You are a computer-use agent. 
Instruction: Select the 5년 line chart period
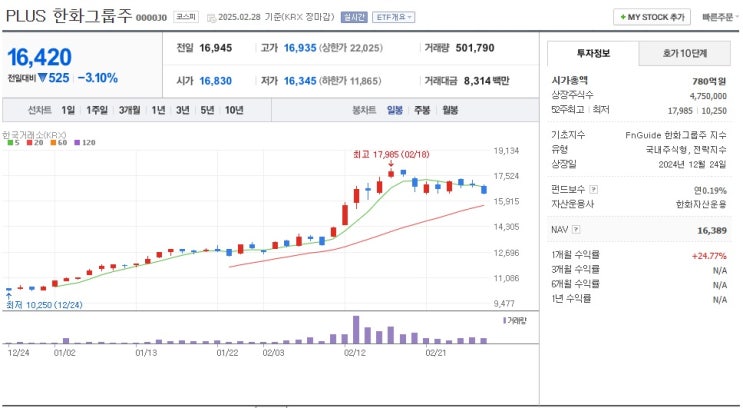[207, 110]
